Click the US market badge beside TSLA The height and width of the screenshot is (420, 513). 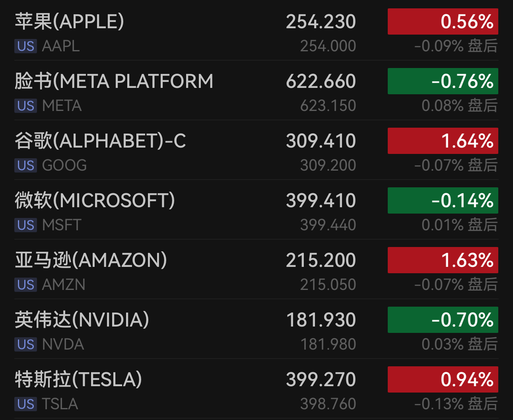click(25, 404)
